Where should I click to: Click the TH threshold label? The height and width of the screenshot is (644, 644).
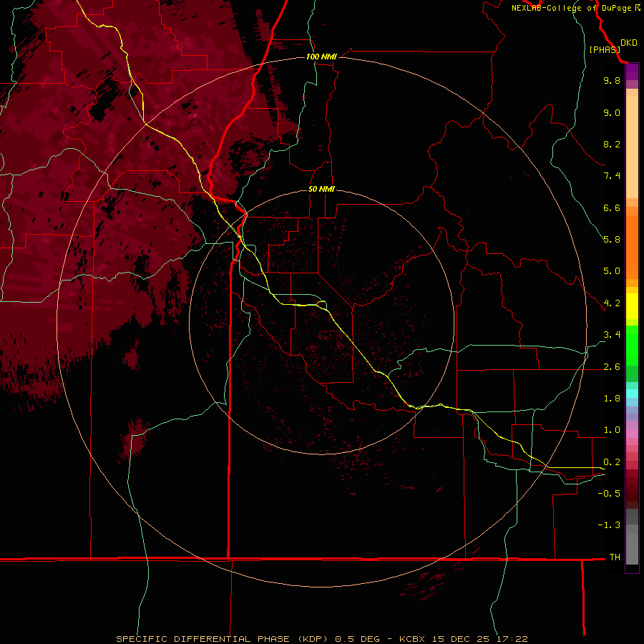615,557
